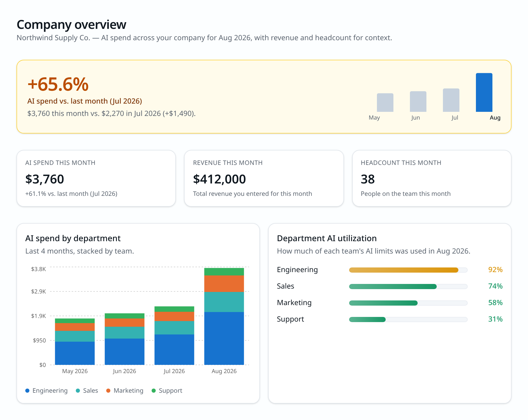528x420 pixels.
Task: Click the Company overview heading
Action: [x=71, y=25]
